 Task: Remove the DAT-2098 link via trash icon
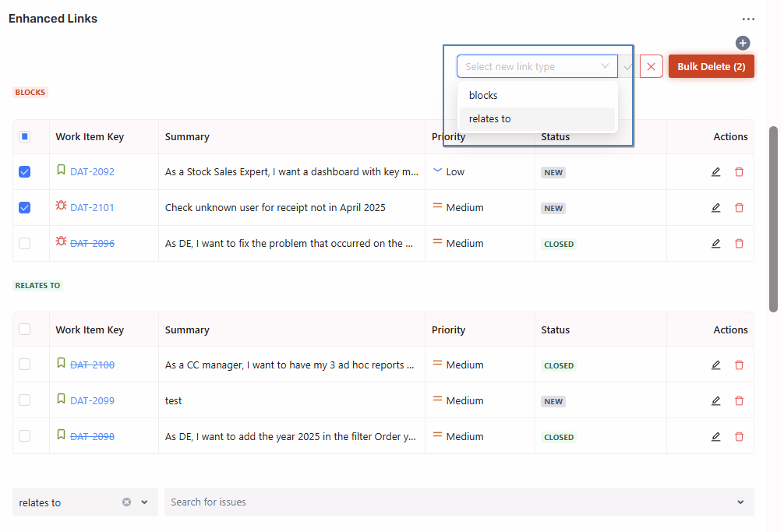point(739,437)
